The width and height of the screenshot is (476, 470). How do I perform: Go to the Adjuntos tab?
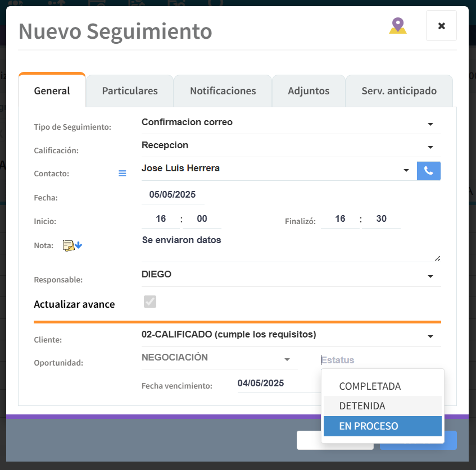[x=309, y=91]
